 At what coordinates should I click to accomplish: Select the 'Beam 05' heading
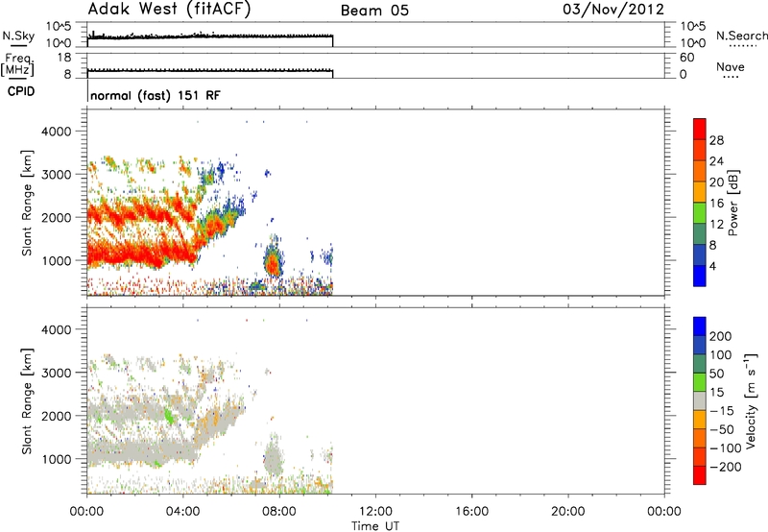(374, 11)
